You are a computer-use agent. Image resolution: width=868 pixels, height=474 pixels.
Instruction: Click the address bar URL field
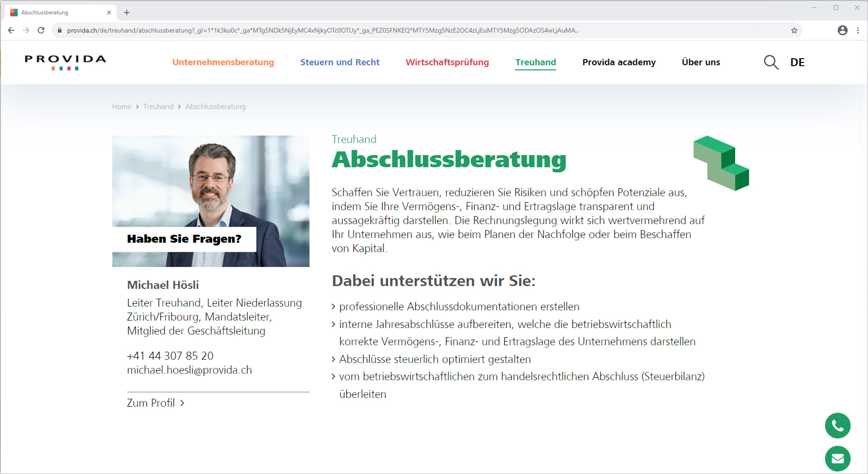click(x=316, y=30)
